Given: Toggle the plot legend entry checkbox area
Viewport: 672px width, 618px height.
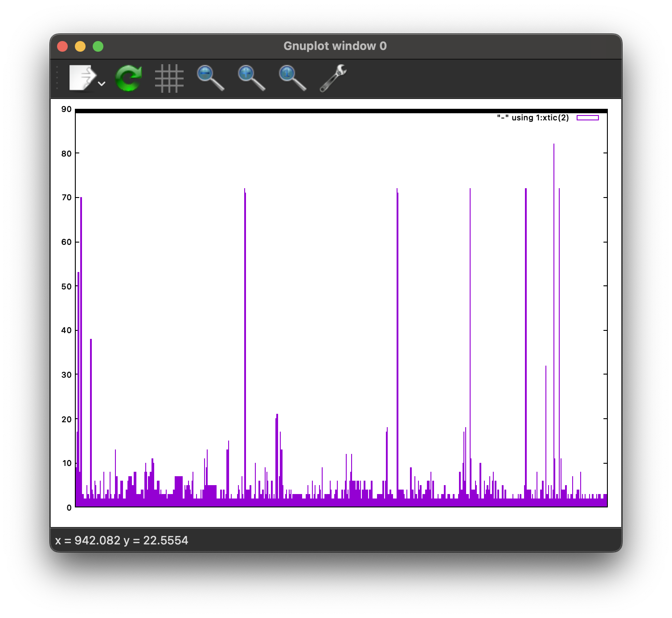Looking at the screenshot, I should 587,118.
